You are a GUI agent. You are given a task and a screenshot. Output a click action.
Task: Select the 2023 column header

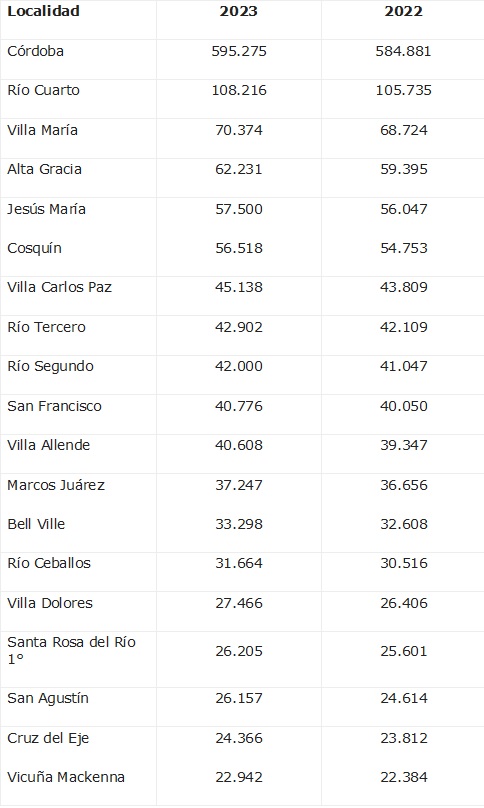tap(239, 11)
